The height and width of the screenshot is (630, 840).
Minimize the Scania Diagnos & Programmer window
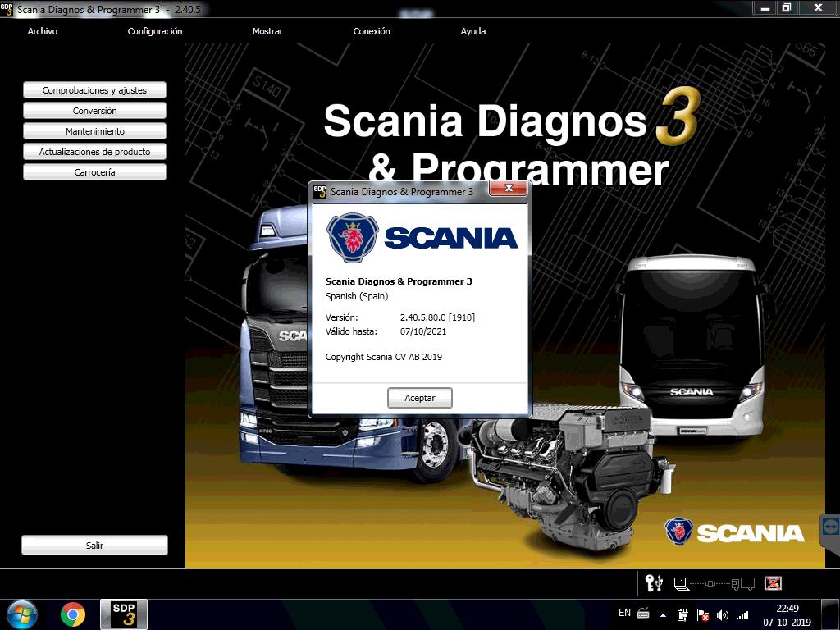(765, 8)
